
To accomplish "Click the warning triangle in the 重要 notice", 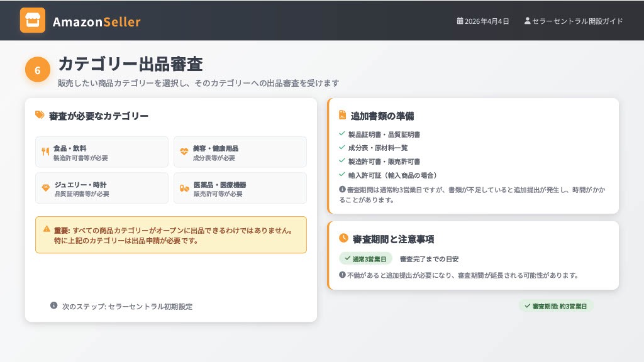I will 47,229.
